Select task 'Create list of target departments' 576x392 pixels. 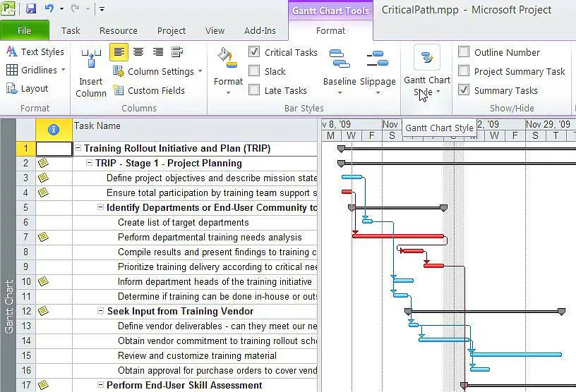point(183,222)
